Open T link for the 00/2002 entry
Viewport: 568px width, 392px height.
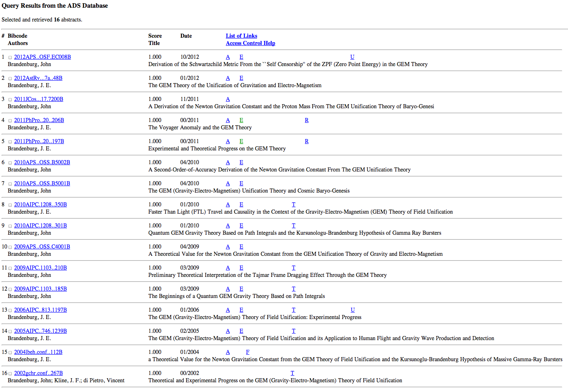pyautogui.click(x=292, y=373)
